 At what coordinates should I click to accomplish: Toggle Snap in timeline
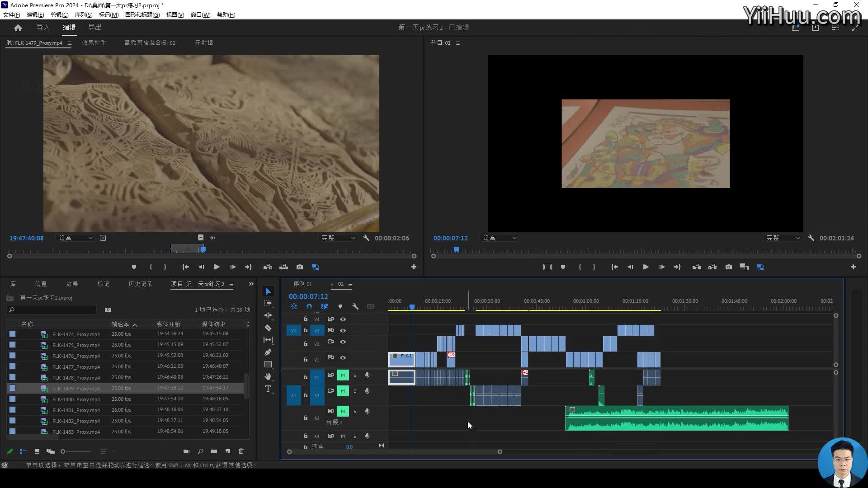309,306
